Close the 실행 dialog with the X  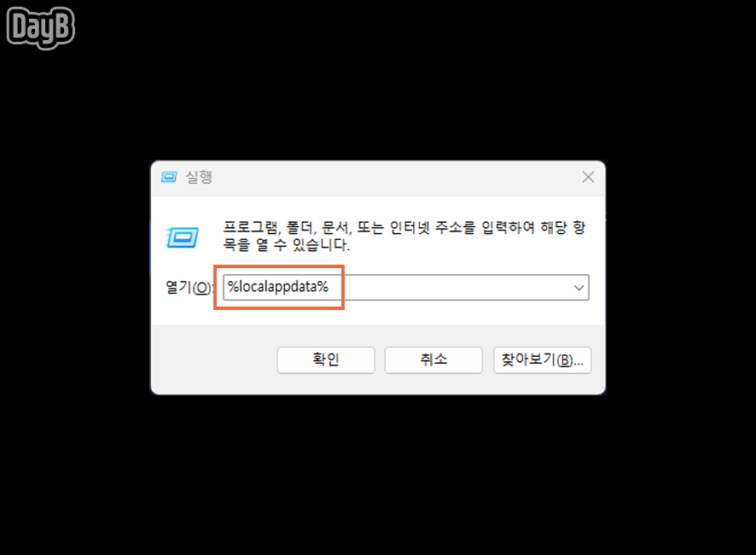(588, 177)
